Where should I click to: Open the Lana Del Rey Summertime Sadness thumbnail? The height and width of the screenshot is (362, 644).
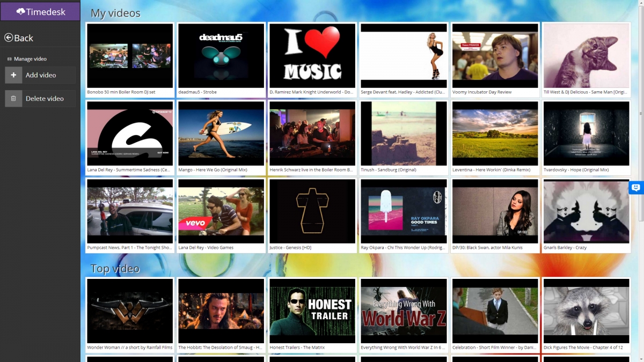(x=130, y=134)
